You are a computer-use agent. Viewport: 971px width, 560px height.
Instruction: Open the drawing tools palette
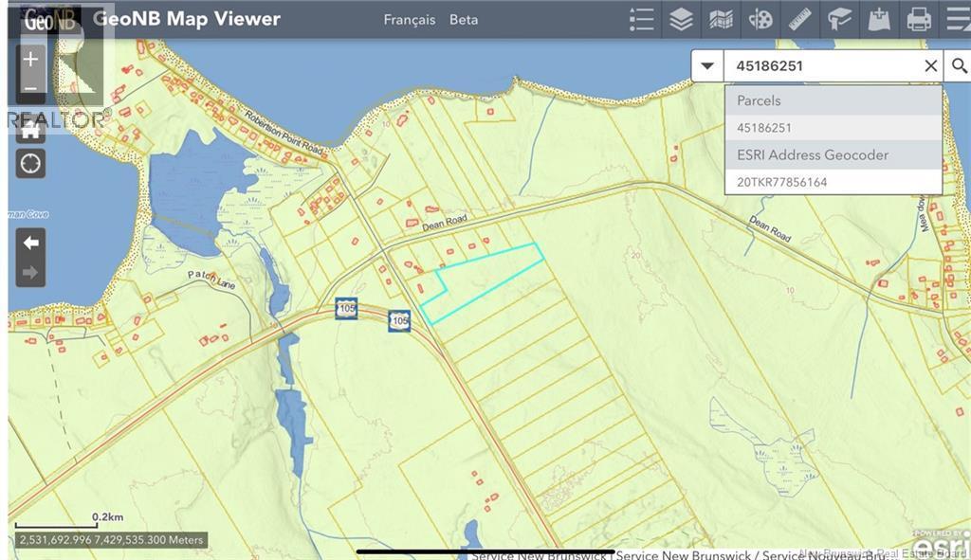(760, 19)
